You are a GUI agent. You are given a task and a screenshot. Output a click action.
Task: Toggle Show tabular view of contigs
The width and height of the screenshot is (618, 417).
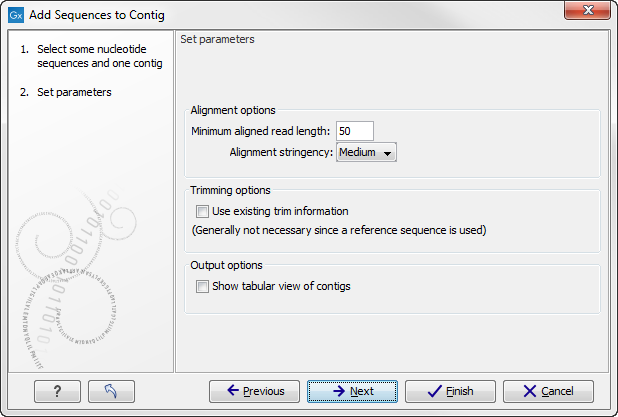(203, 286)
